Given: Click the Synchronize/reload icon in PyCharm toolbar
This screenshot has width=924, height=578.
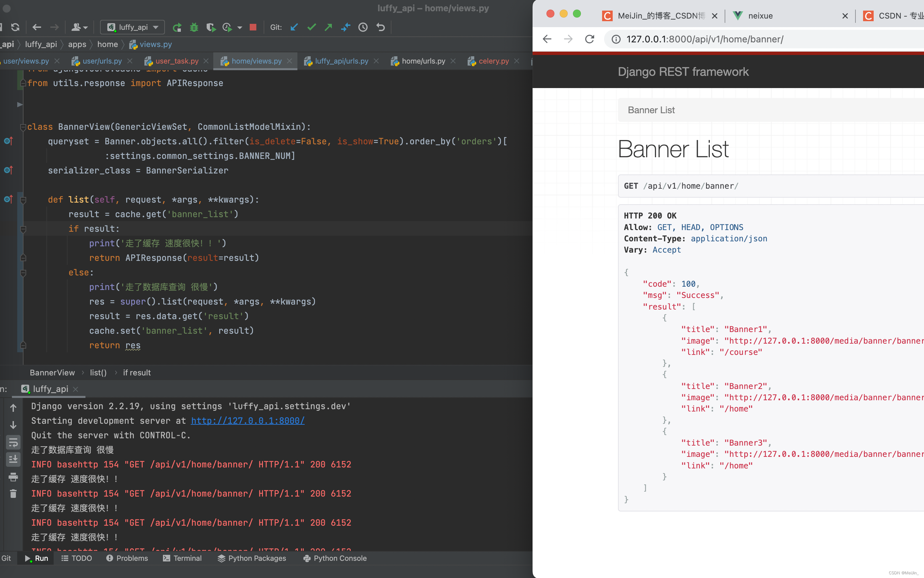Looking at the screenshot, I should tap(15, 27).
